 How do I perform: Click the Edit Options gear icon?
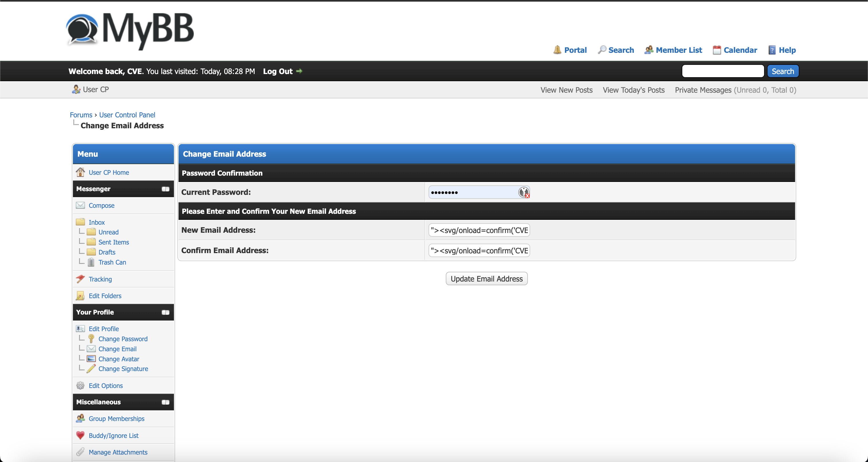(80, 385)
